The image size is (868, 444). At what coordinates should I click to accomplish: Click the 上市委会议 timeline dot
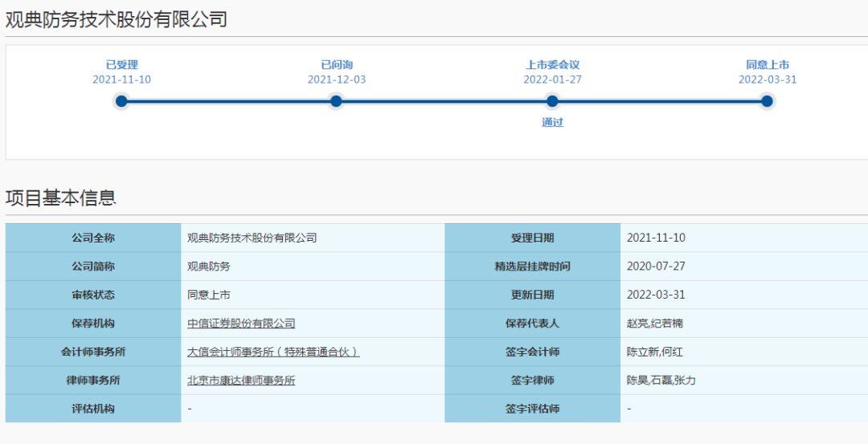pyautogui.click(x=552, y=101)
